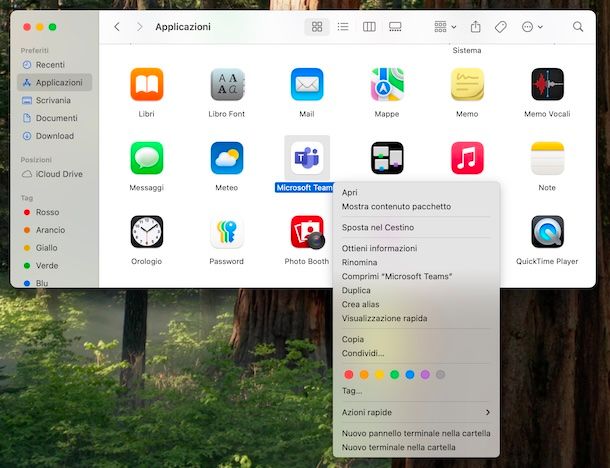Choose Visualizzazione rapida

click(416, 319)
